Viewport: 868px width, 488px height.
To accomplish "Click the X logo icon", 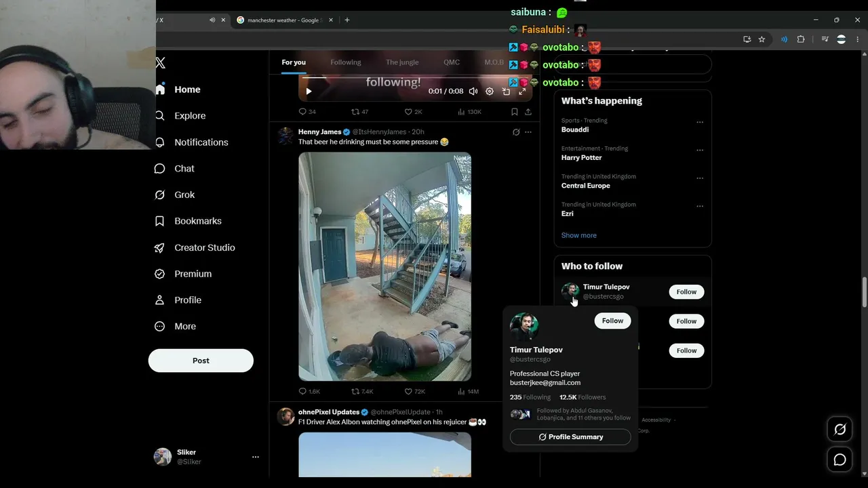I will [160, 63].
